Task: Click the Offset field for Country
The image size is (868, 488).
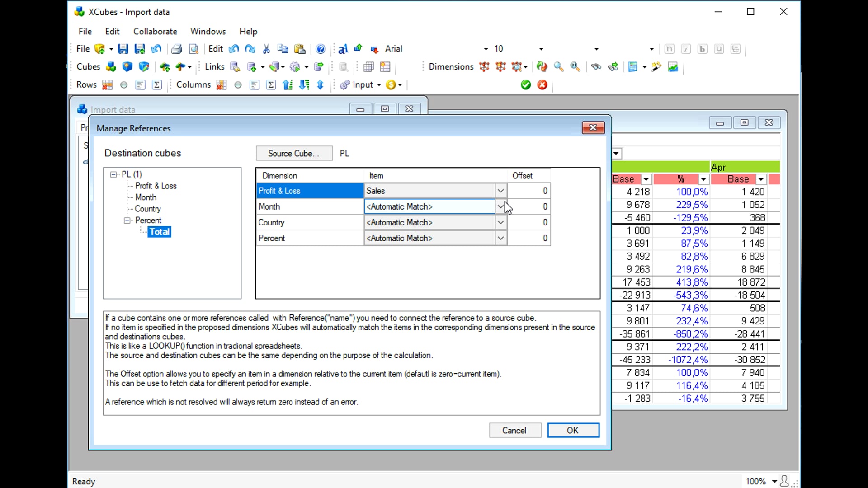Action: pyautogui.click(x=529, y=222)
